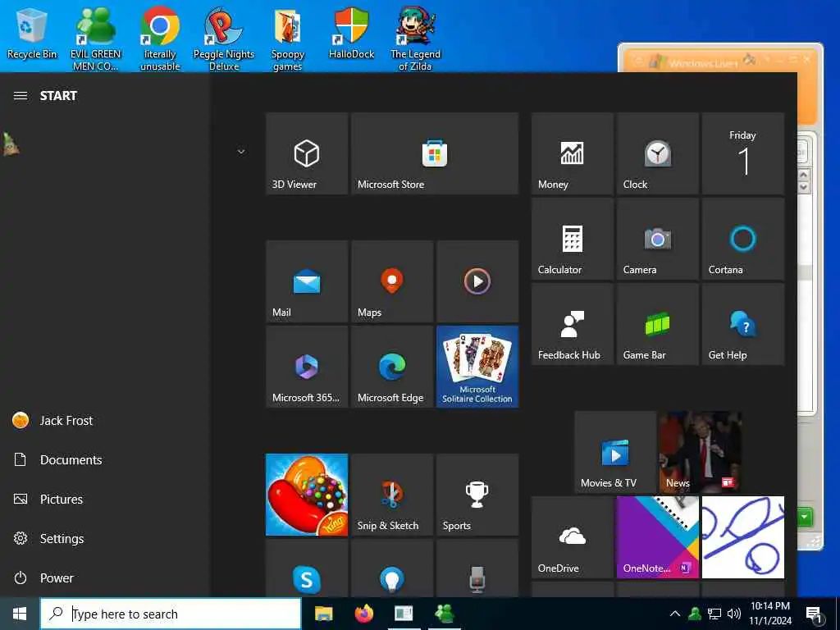Open the Money tile
Viewport: 840px width, 630px height.
(x=572, y=153)
